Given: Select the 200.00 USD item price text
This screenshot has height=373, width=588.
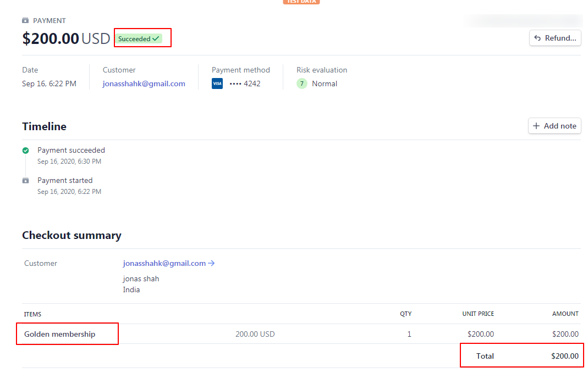Looking at the screenshot, I should 255,334.
